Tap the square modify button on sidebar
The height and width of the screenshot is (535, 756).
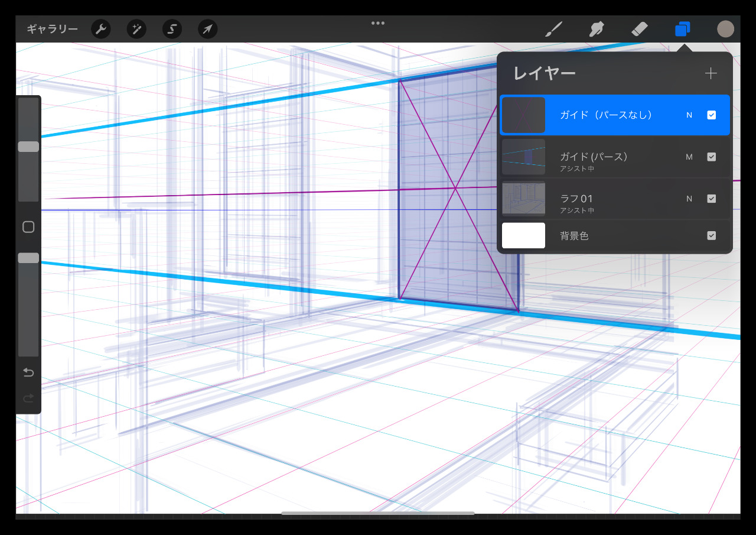(28, 227)
